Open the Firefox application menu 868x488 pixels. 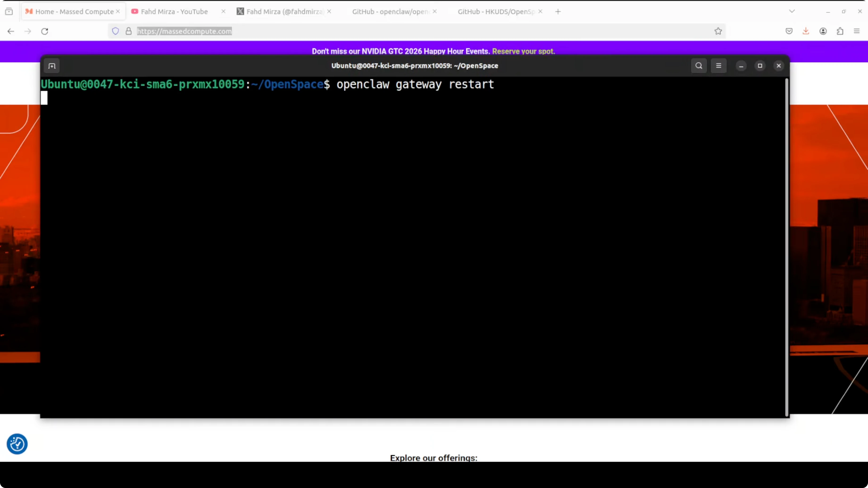(856, 31)
